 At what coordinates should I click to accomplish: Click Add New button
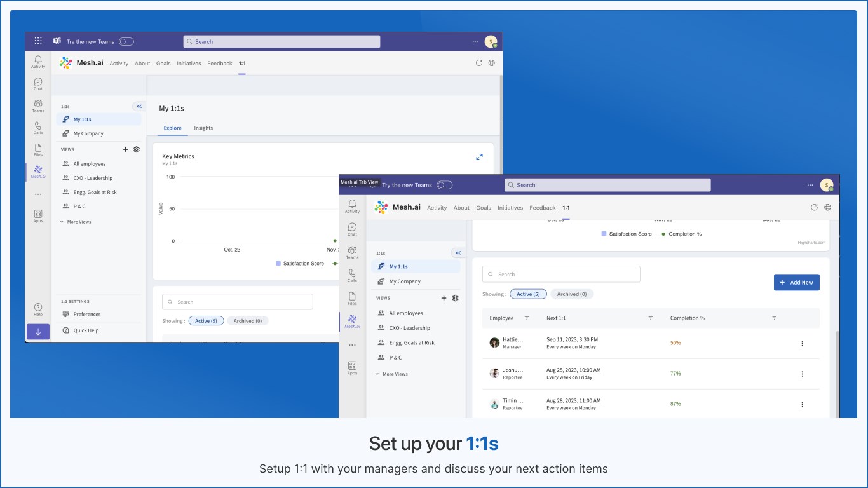pyautogui.click(x=797, y=282)
